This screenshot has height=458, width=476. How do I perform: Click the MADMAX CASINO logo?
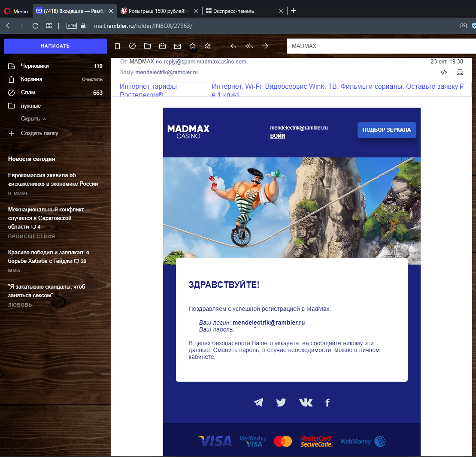(x=188, y=132)
